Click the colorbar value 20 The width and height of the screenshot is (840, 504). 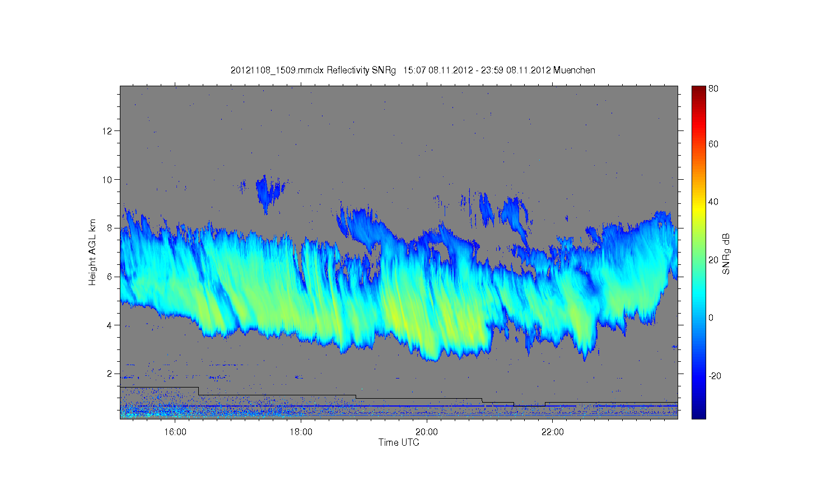713,260
